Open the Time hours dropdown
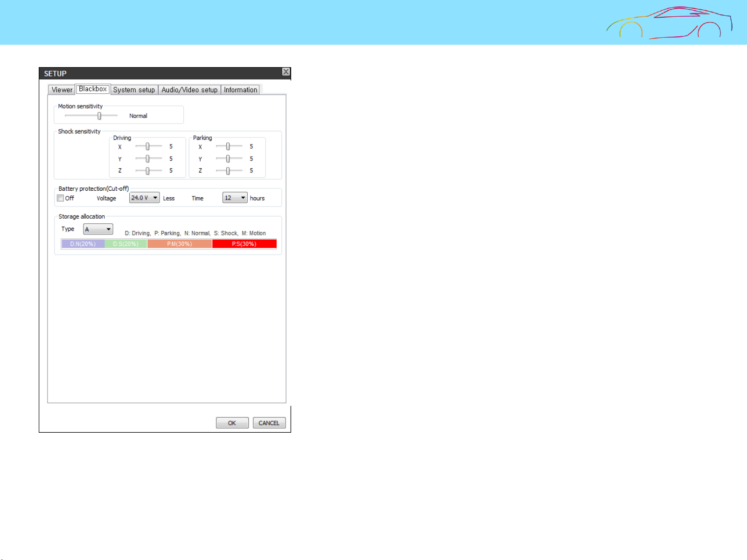The height and width of the screenshot is (560, 747). point(235,198)
